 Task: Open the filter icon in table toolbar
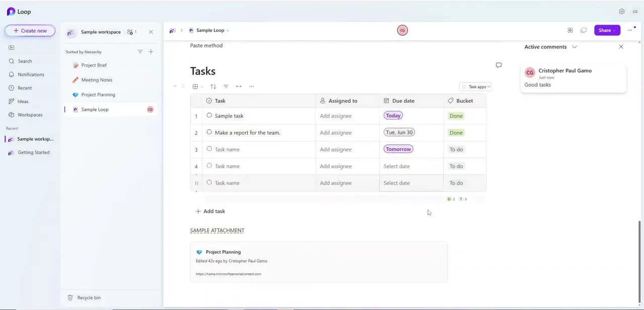(226, 87)
